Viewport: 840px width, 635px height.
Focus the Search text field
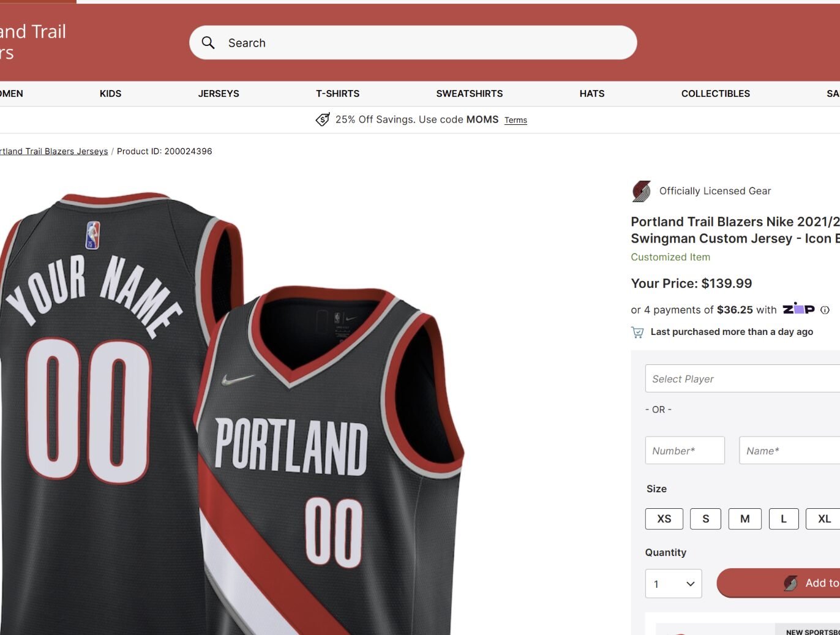pos(413,42)
